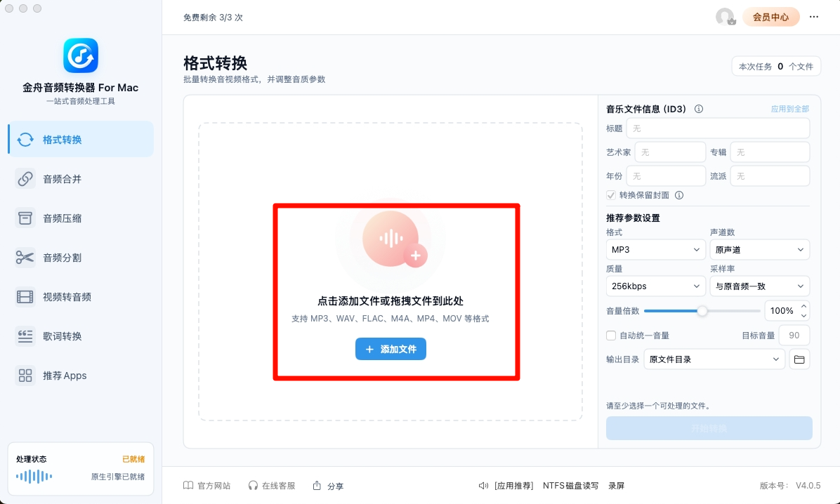Image resolution: width=840 pixels, height=504 pixels.
Task: Click the 官方网站 book icon
Action: [x=188, y=485]
